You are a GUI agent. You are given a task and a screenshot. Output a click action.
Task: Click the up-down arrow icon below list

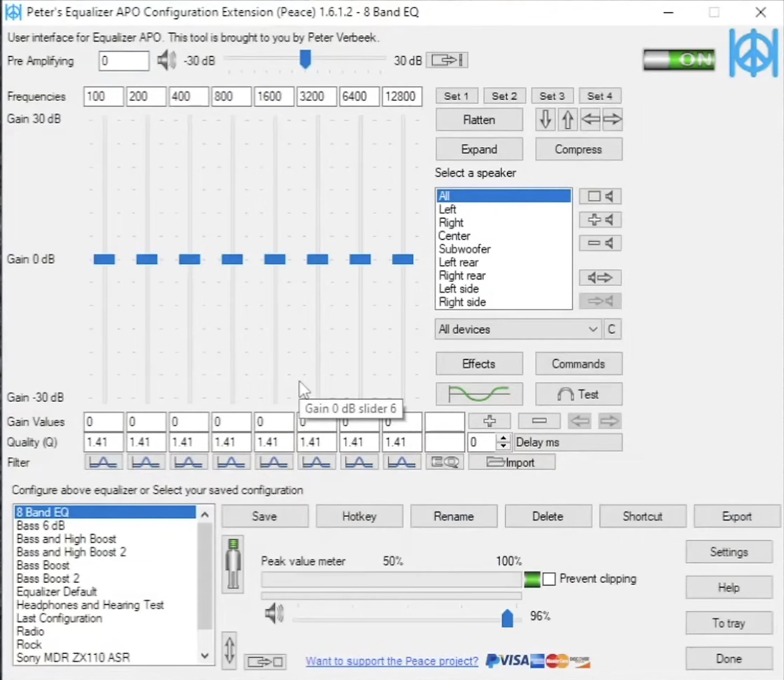[229, 651]
